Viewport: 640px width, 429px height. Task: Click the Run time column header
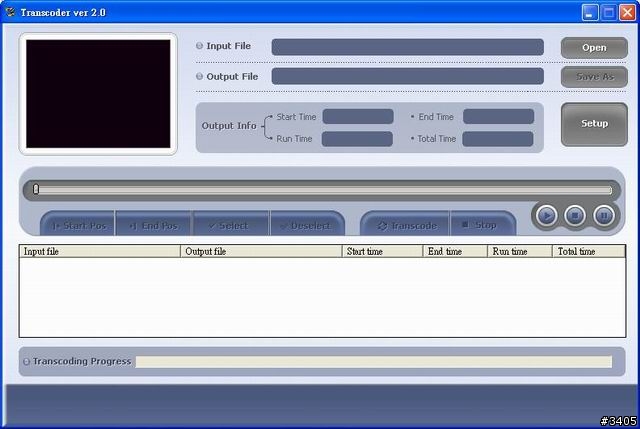click(x=520, y=251)
